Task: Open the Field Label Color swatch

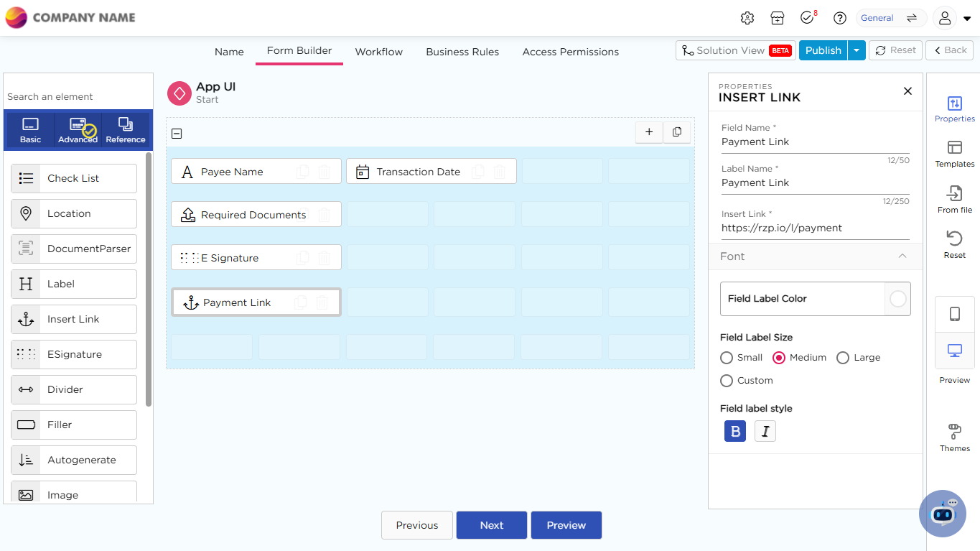Action: pyautogui.click(x=897, y=299)
